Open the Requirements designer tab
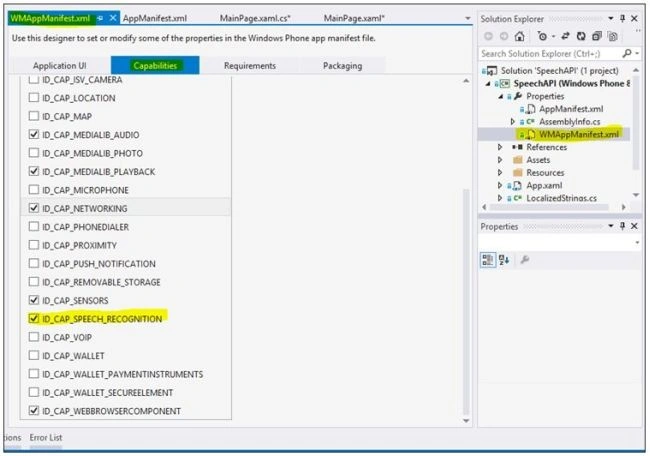 250,65
